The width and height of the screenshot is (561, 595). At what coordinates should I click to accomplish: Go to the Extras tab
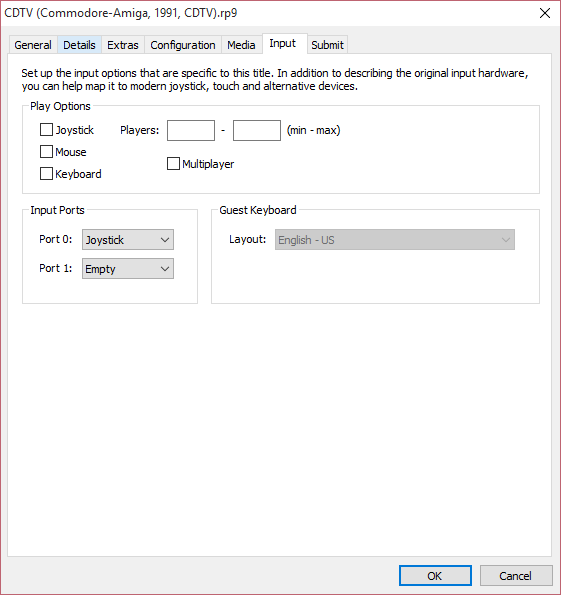click(x=123, y=45)
